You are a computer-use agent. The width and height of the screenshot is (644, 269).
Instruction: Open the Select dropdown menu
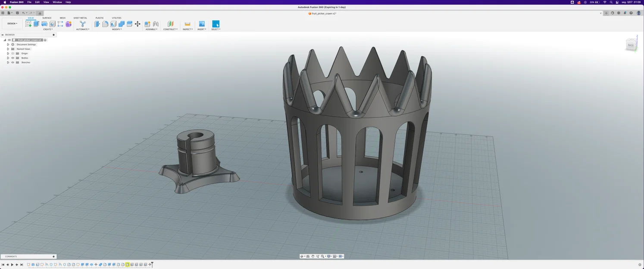pyautogui.click(x=216, y=29)
